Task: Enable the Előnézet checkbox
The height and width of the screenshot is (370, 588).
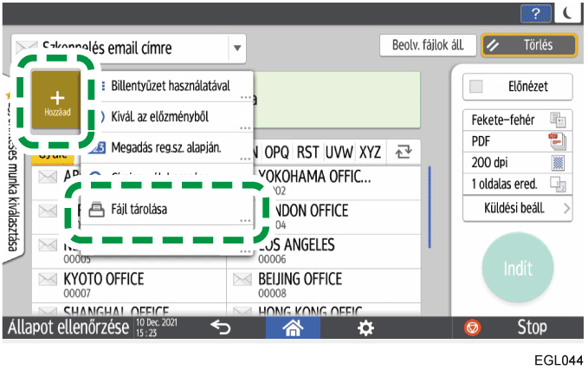Action: tap(477, 87)
